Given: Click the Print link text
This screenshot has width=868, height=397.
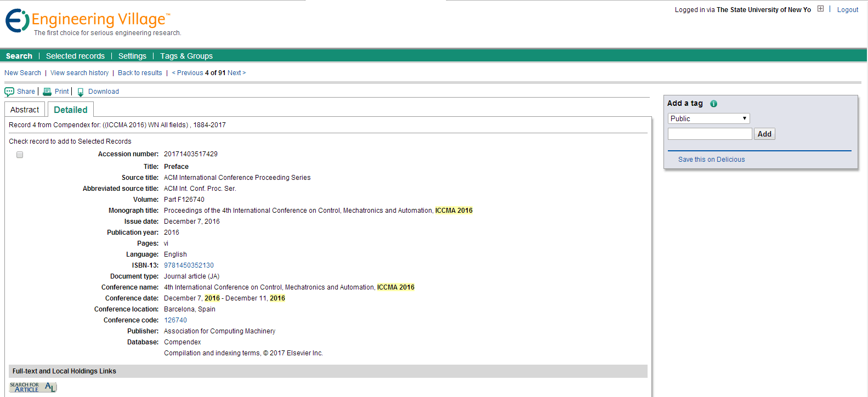Looking at the screenshot, I should pyautogui.click(x=62, y=92).
